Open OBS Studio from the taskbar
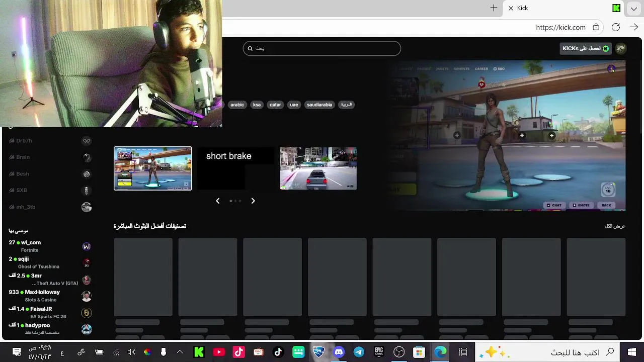 click(x=399, y=352)
